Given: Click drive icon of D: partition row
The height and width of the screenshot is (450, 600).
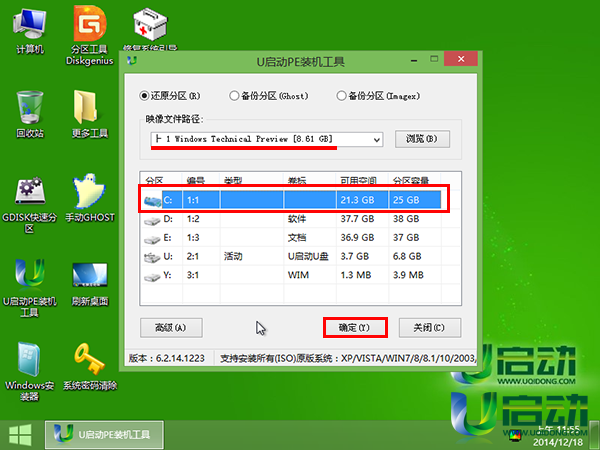Looking at the screenshot, I should 152,220.
